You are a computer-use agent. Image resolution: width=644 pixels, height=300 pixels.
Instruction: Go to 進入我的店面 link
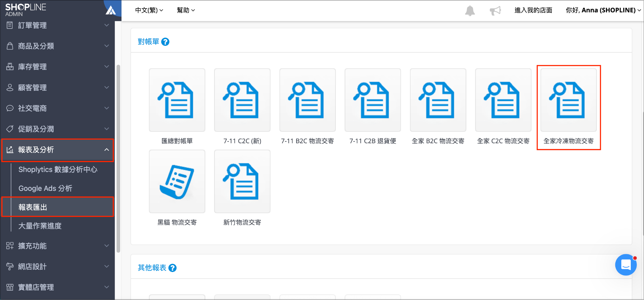(533, 10)
